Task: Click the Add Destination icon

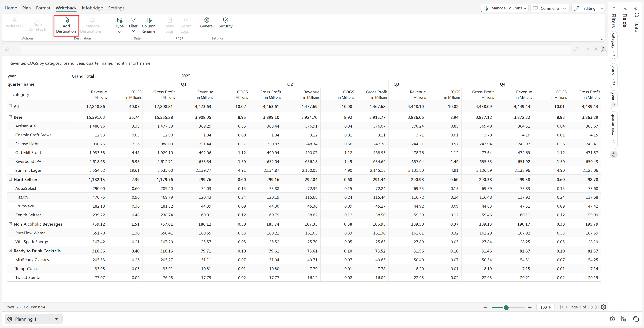Action: [x=66, y=20]
